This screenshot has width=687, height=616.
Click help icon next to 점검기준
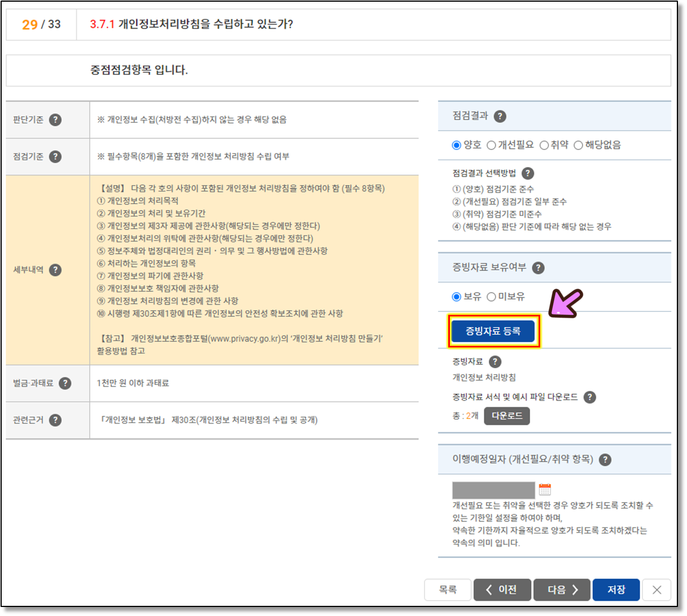click(x=55, y=156)
